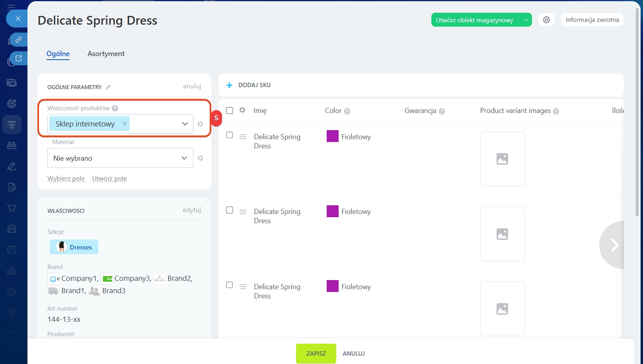
Task: Open the Materiał dropdown showing Nie wybrano
Action: point(184,158)
